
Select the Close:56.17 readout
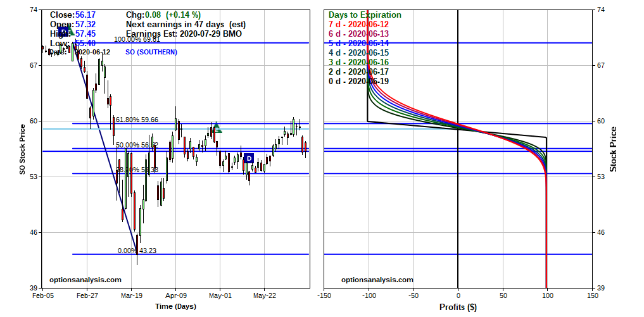tap(73, 15)
